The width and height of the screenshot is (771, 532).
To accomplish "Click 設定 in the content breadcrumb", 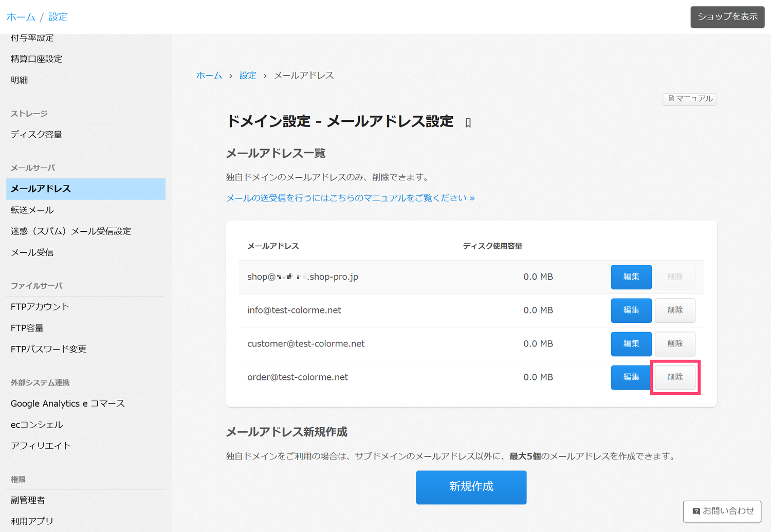I will click(248, 76).
